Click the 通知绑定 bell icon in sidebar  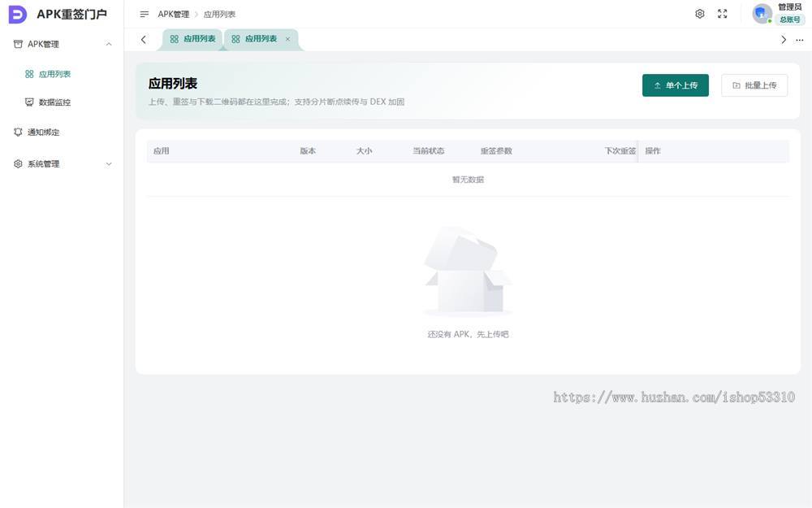tap(18, 132)
